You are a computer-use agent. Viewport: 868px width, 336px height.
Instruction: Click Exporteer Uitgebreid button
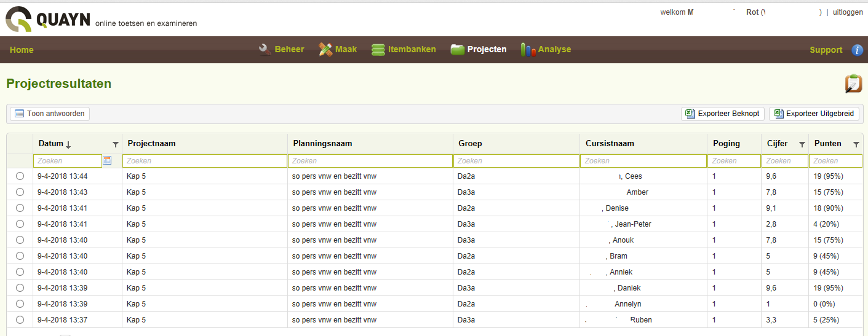[x=814, y=114]
